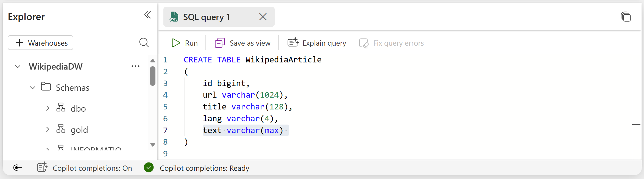Click Copilot completions: Ready status
The height and width of the screenshot is (179, 644).
point(204,168)
